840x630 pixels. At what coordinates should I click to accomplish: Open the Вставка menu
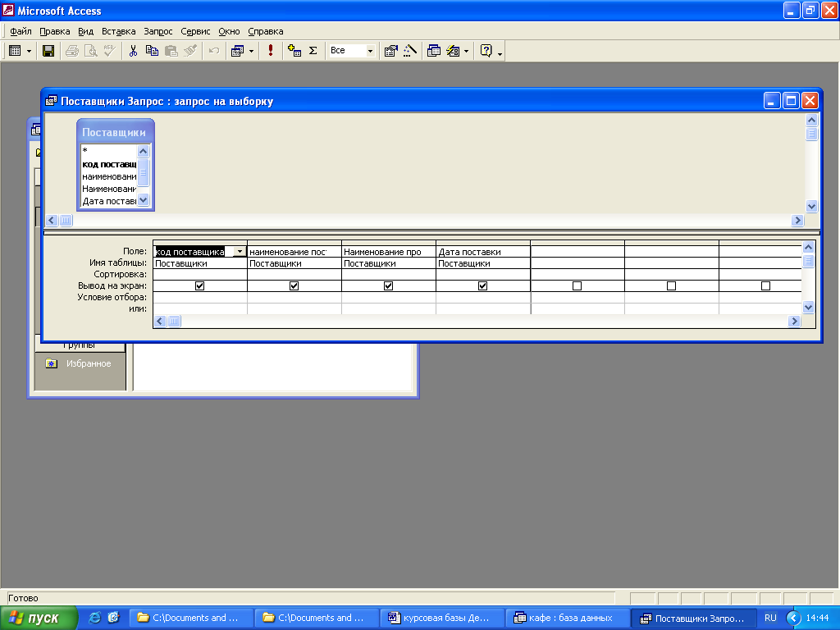118,31
